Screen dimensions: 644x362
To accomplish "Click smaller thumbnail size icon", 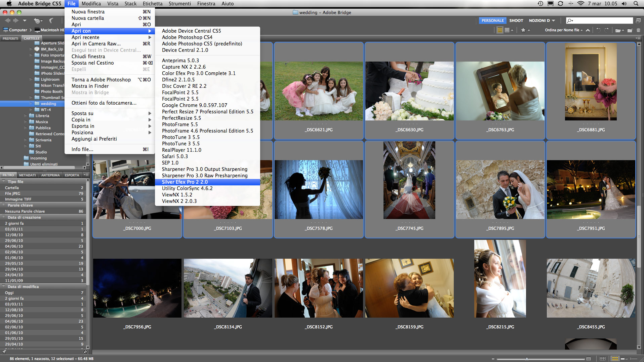I will pos(493,359).
